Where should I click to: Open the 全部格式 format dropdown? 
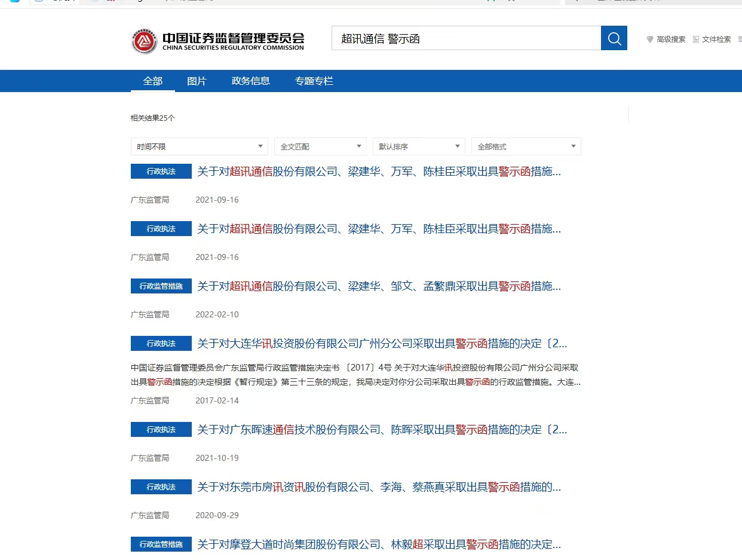coord(526,146)
